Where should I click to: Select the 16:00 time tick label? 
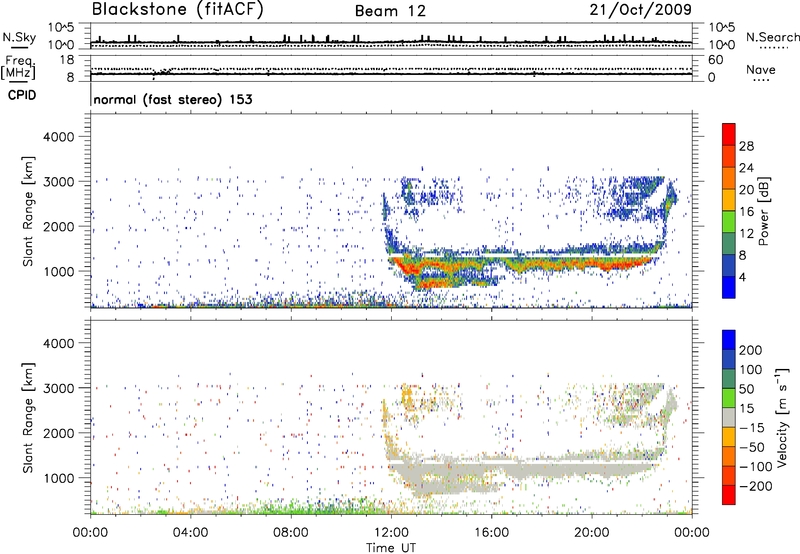tap(491, 533)
